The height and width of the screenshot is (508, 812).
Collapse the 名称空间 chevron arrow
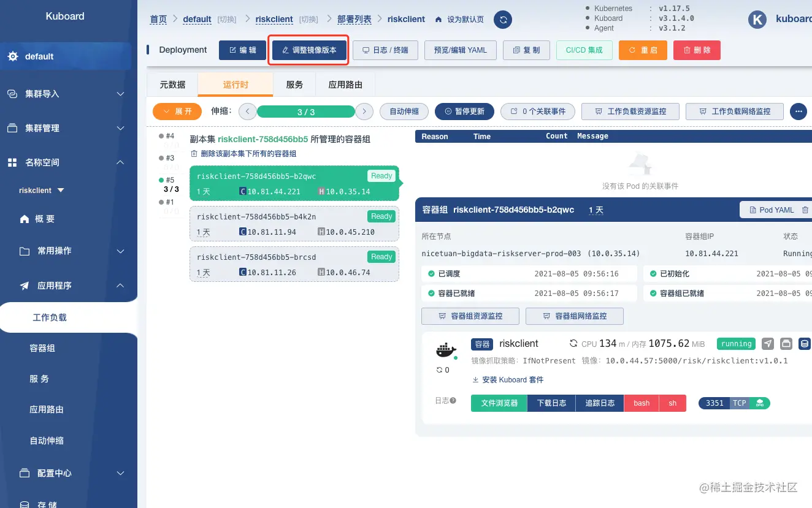pyautogui.click(x=120, y=162)
